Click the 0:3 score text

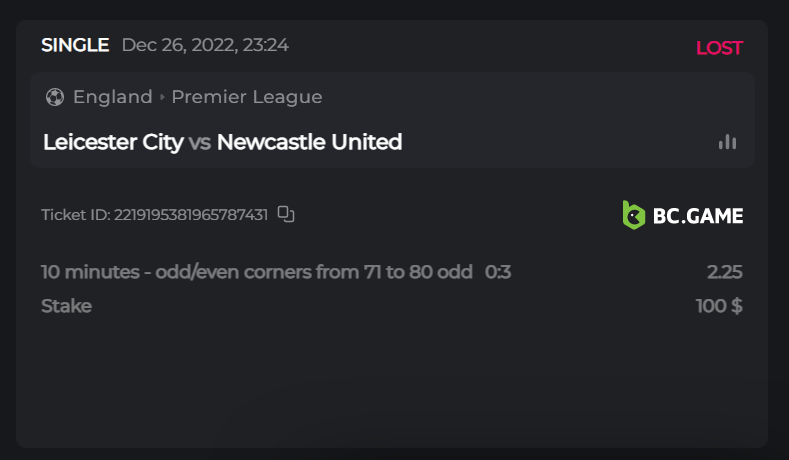point(498,272)
